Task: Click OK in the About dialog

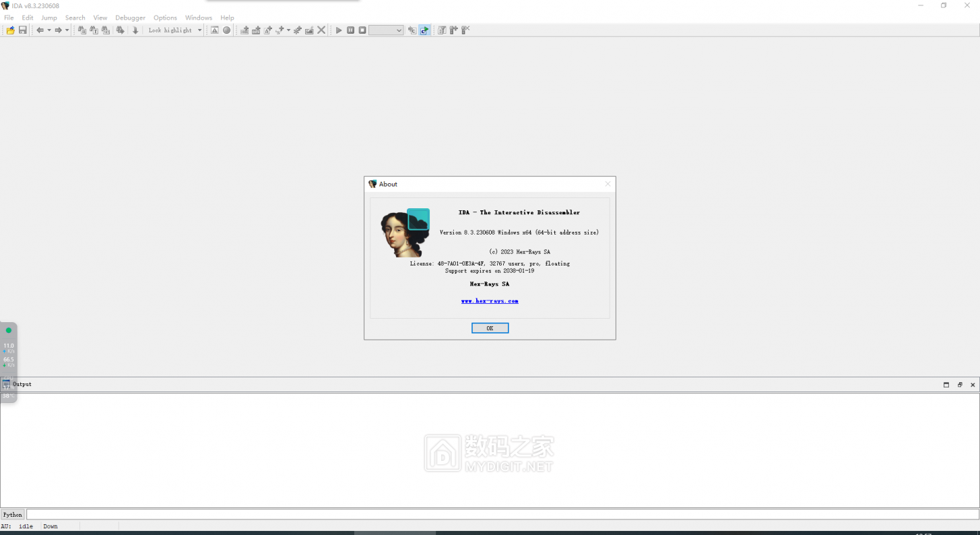Action: [490, 328]
